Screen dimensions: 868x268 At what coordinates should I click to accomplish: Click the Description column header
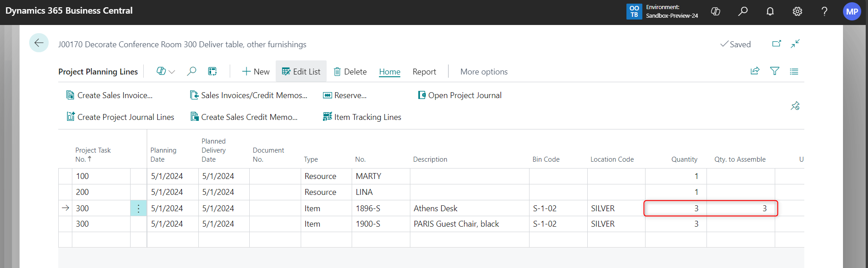430,159
